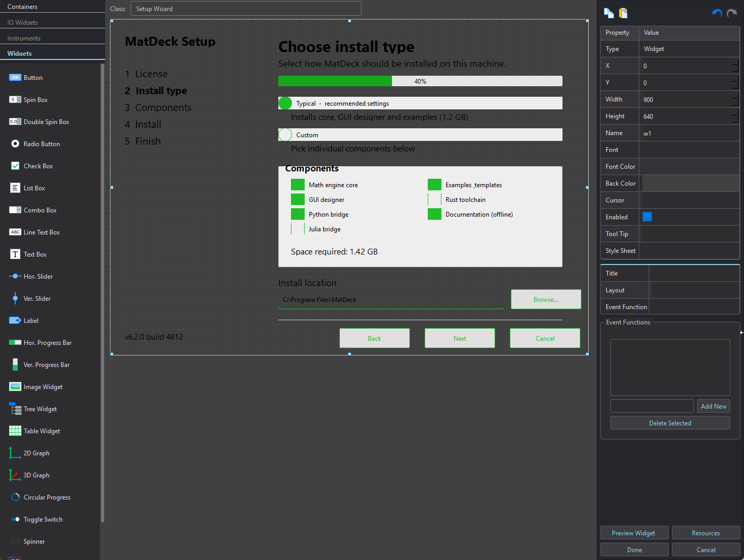Click the X property stepper

pyautogui.click(x=735, y=66)
